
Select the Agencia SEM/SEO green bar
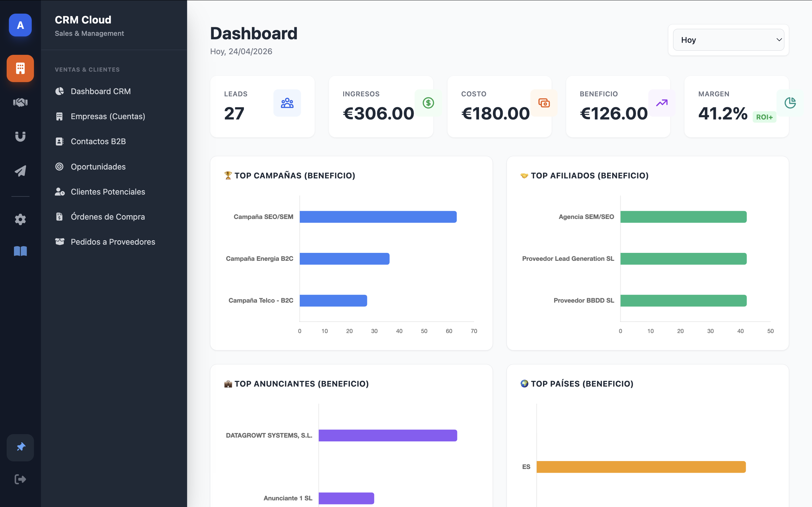click(684, 217)
